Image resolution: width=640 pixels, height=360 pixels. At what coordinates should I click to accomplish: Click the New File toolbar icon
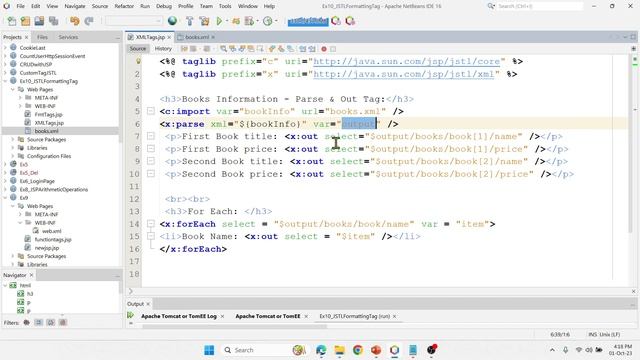click(x=11, y=21)
